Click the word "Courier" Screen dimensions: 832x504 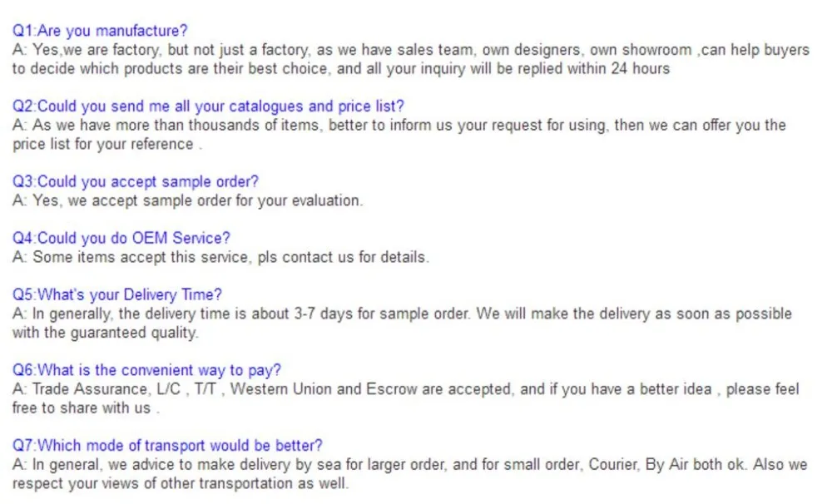point(610,465)
